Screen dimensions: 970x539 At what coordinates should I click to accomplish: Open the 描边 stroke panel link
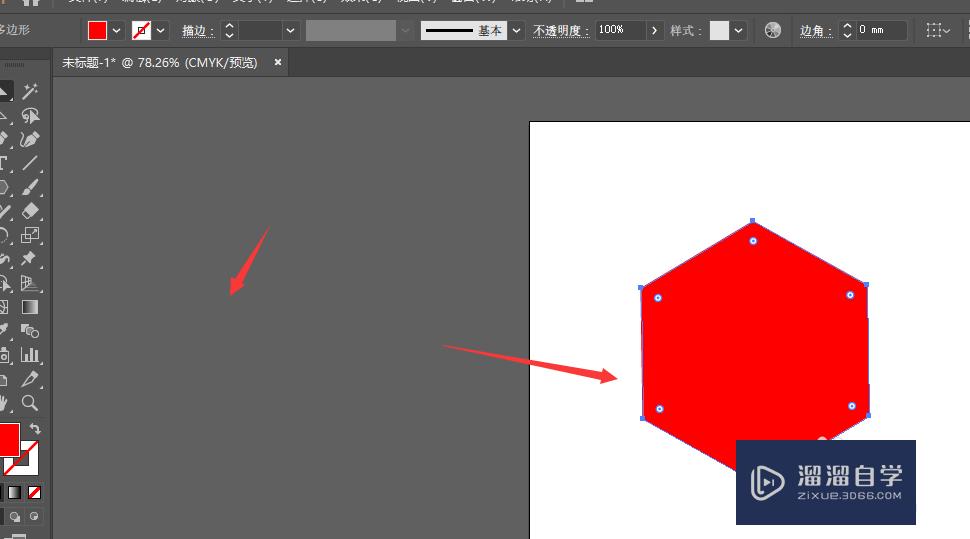pos(198,31)
